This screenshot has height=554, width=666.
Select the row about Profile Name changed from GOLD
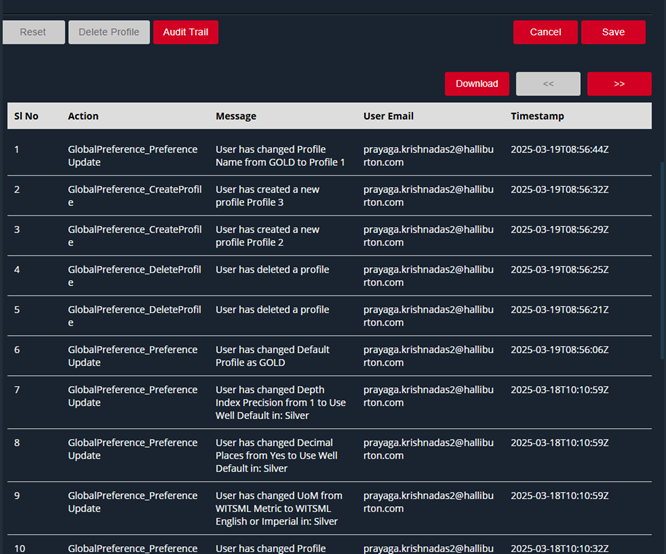click(x=280, y=156)
